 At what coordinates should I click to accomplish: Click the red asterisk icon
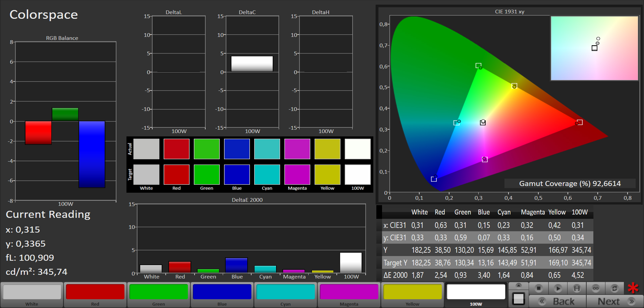pyautogui.click(x=633, y=288)
